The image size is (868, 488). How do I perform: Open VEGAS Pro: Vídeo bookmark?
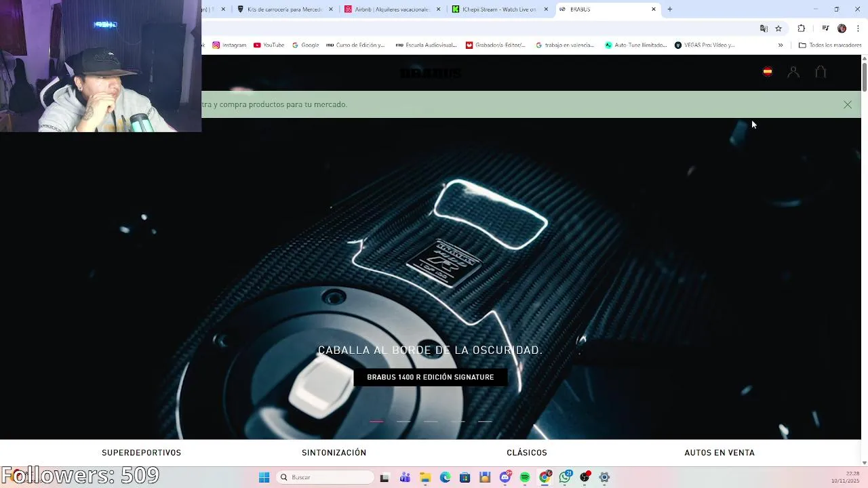(705, 45)
